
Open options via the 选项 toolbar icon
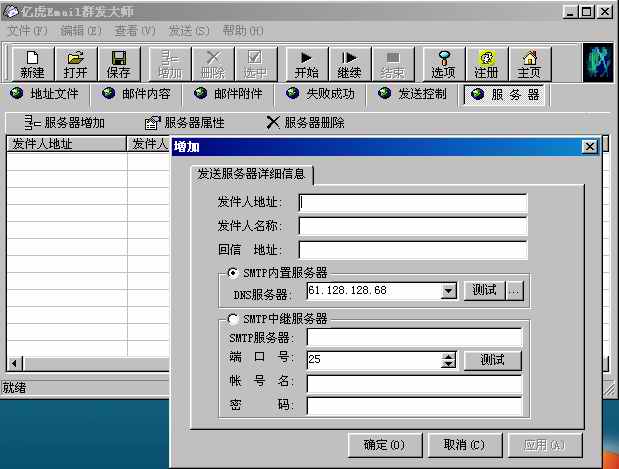tap(444, 64)
